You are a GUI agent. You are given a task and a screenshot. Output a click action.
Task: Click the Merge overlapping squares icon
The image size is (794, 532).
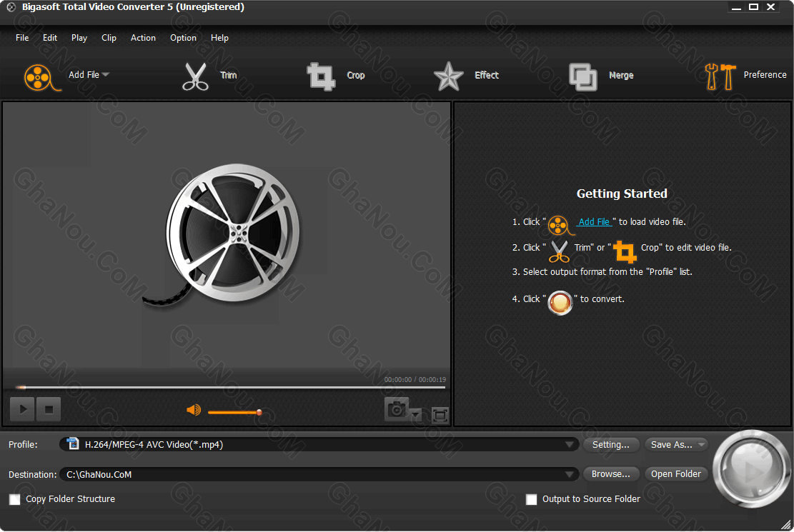coord(583,77)
